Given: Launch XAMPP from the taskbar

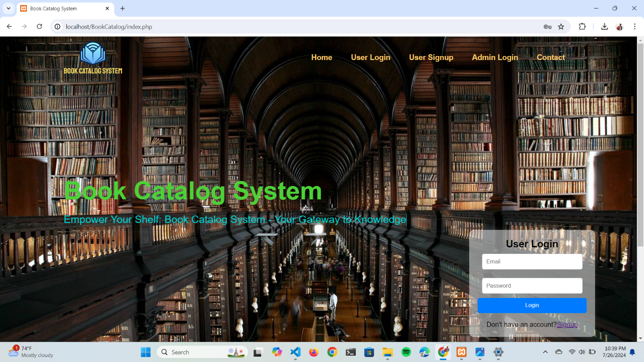Looking at the screenshot, I should click(462, 353).
